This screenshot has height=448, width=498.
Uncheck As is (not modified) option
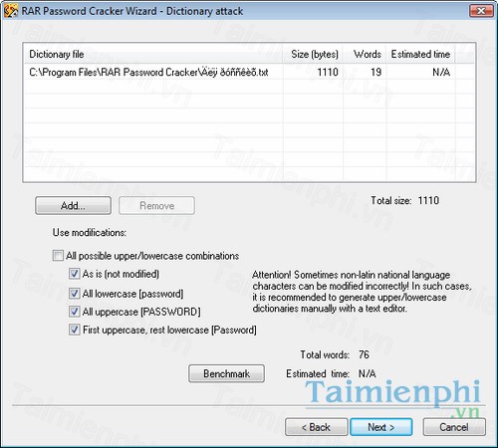click(75, 274)
